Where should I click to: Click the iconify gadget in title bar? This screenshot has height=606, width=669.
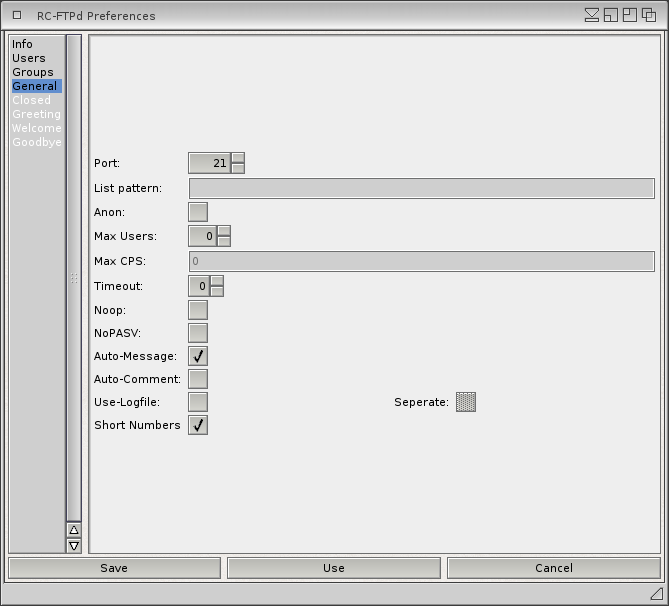click(592, 15)
